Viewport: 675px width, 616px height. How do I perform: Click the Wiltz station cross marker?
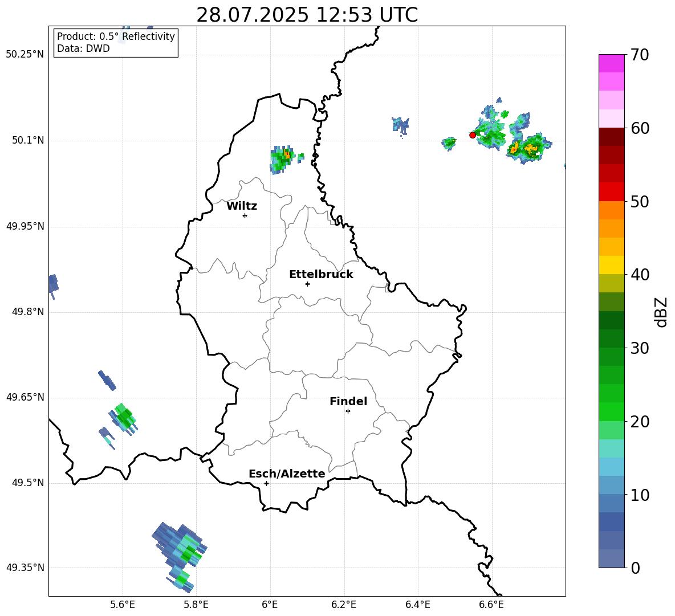point(245,215)
